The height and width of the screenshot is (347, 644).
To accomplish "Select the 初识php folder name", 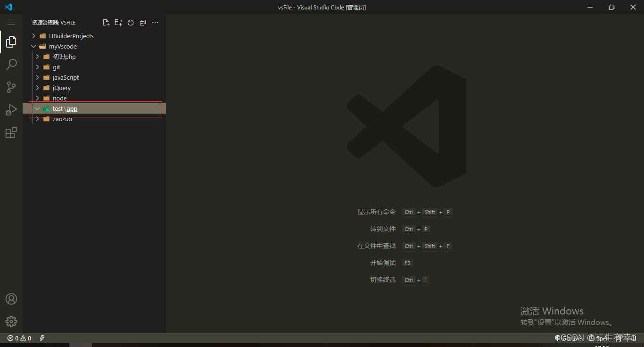I will [64, 57].
